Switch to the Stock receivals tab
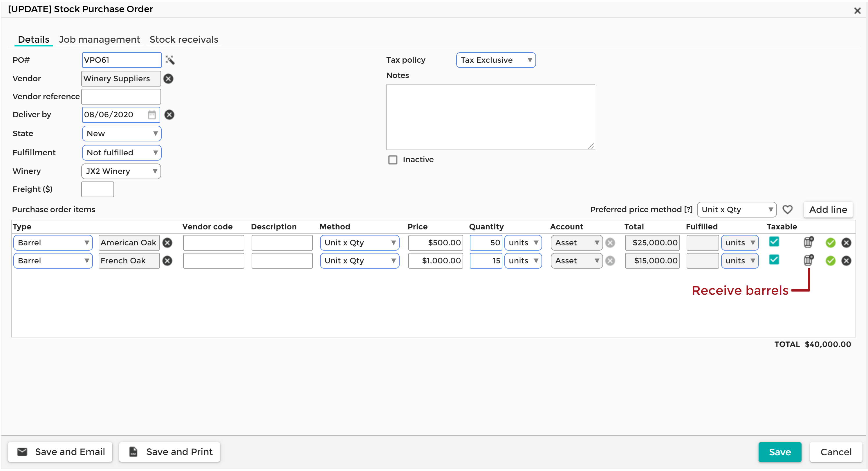The height and width of the screenshot is (471, 868). [x=184, y=39]
